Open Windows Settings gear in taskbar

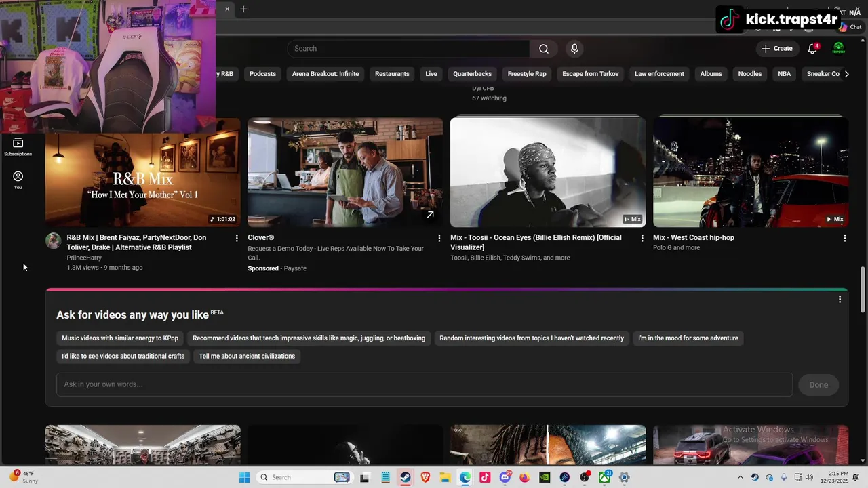coord(625,477)
